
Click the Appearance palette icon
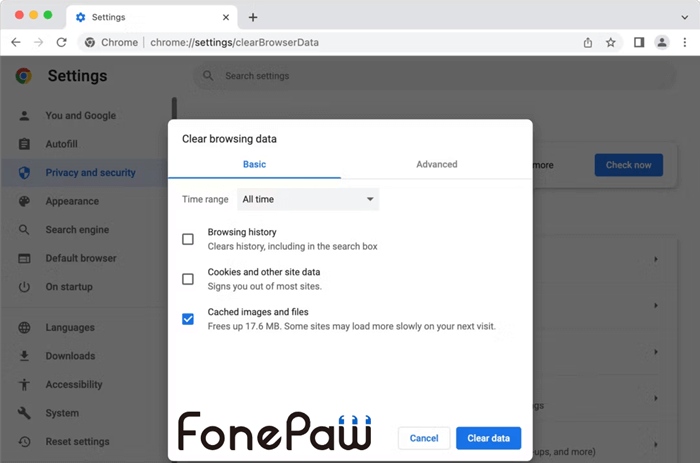click(24, 201)
